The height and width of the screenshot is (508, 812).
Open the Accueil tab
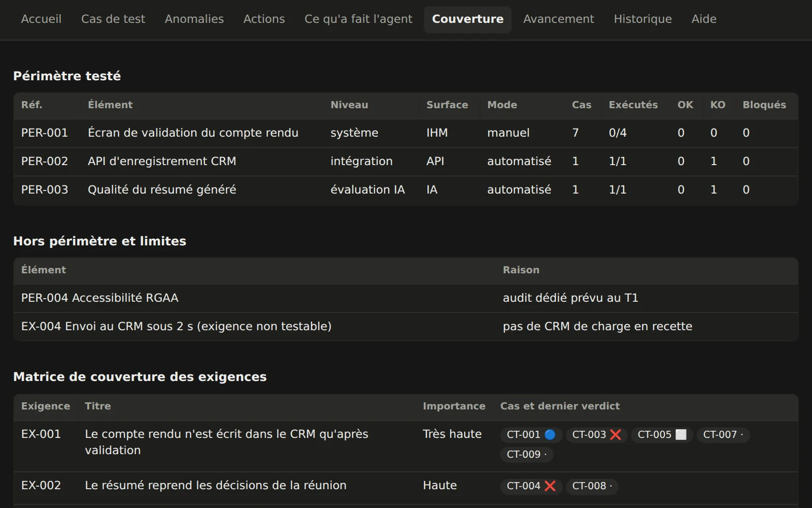pos(41,19)
